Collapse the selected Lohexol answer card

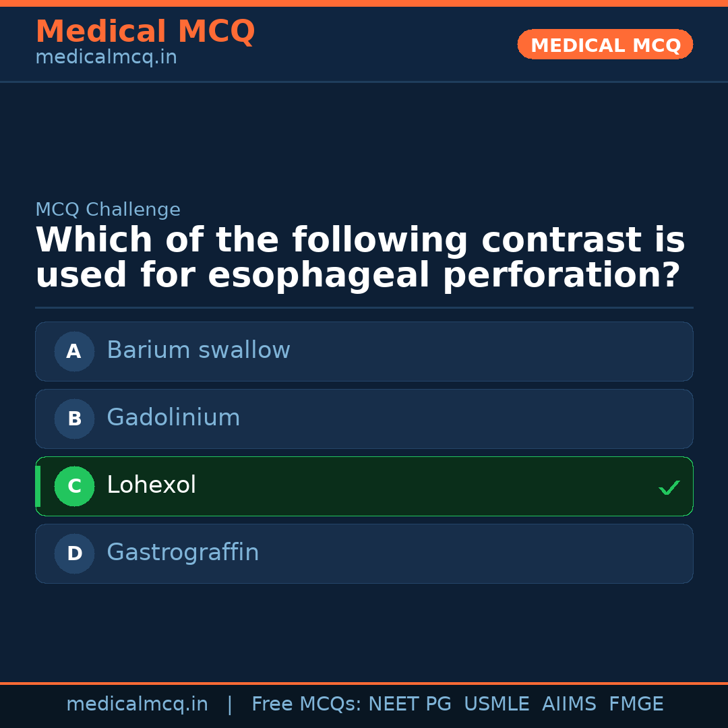[364, 486]
